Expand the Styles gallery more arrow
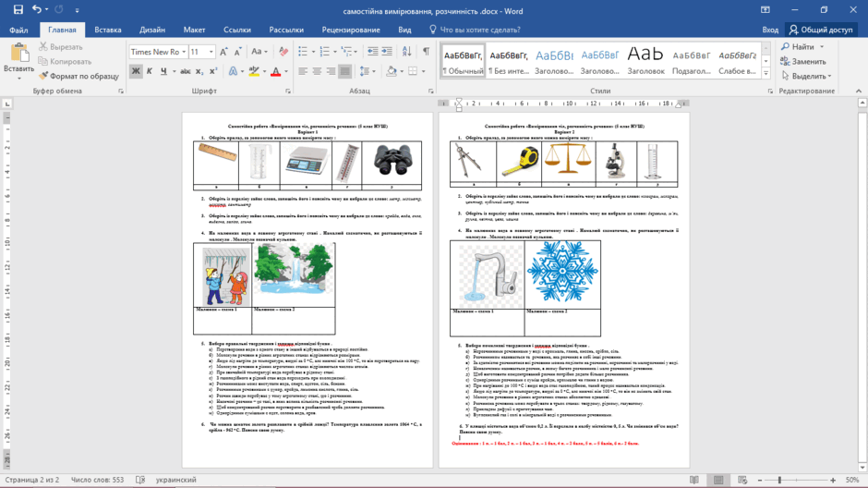This screenshot has width=868, height=488. [766, 73]
